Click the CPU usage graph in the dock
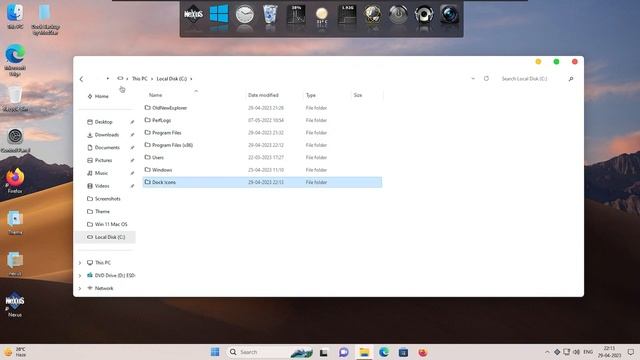 click(x=296, y=15)
